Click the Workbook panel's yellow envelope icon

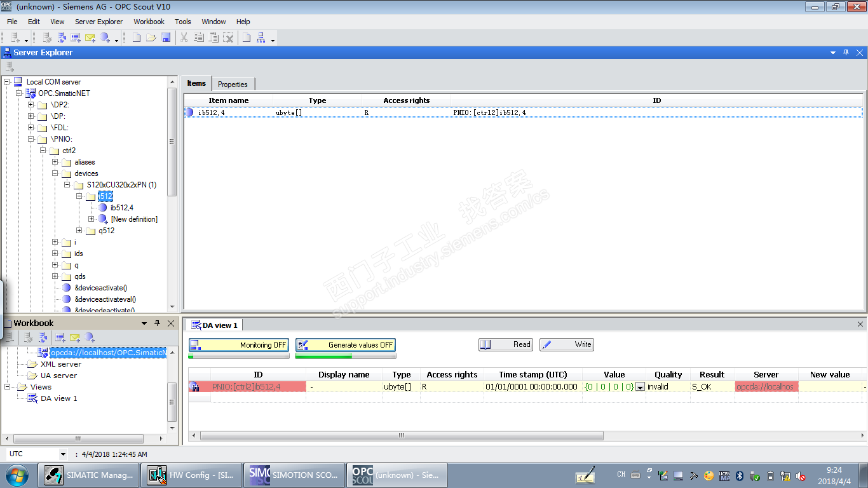[75, 337]
